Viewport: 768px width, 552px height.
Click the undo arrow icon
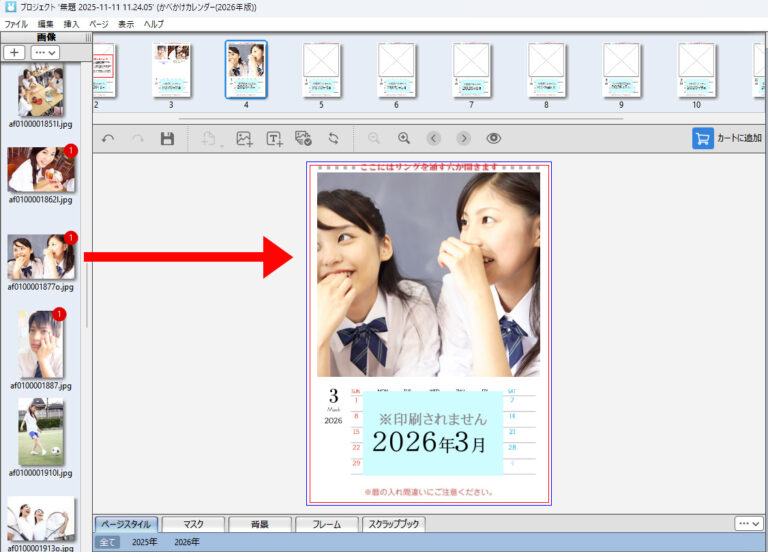coord(108,139)
